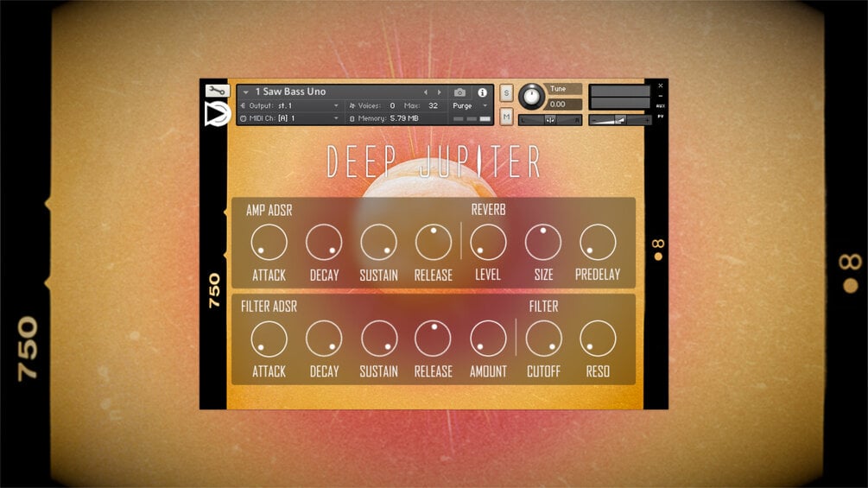Click the Amp ADSR Release knob
Image resolution: width=868 pixels, height=488 pixels.
coord(434,243)
